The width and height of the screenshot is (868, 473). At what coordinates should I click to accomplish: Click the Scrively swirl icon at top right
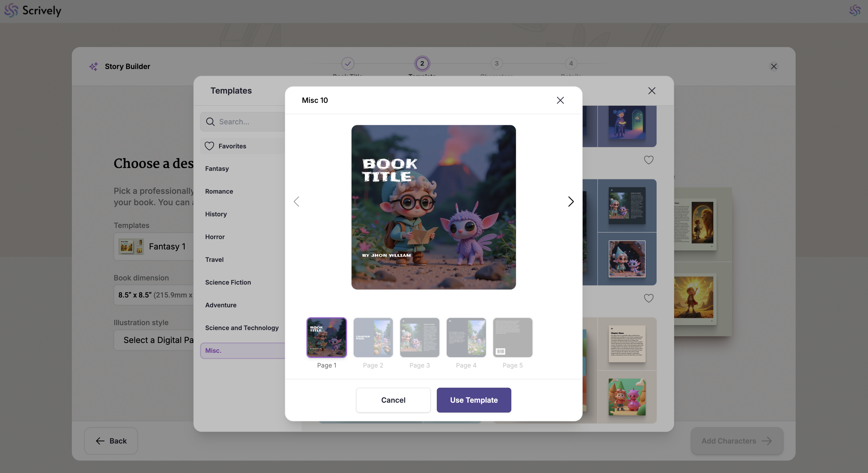click(855, 10)
